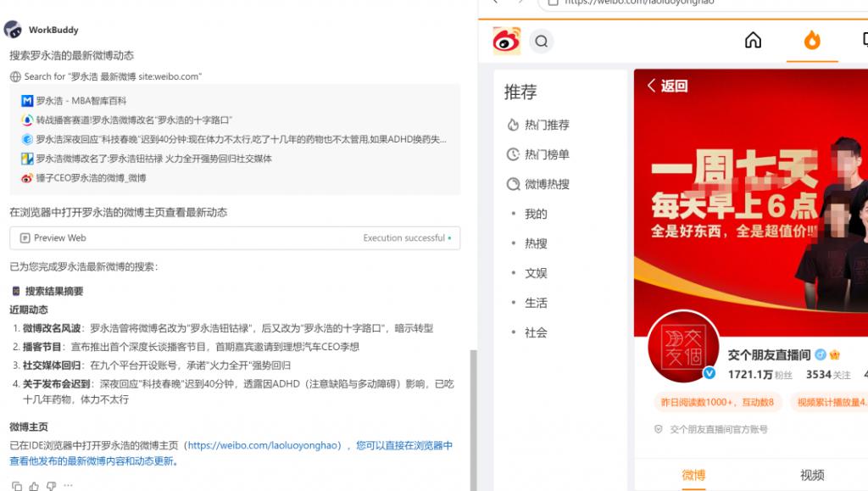This screenshot has height=491, width=868.
Task: Open 热门榜单 in the sidebar
Action: click(x=546, y=154)
